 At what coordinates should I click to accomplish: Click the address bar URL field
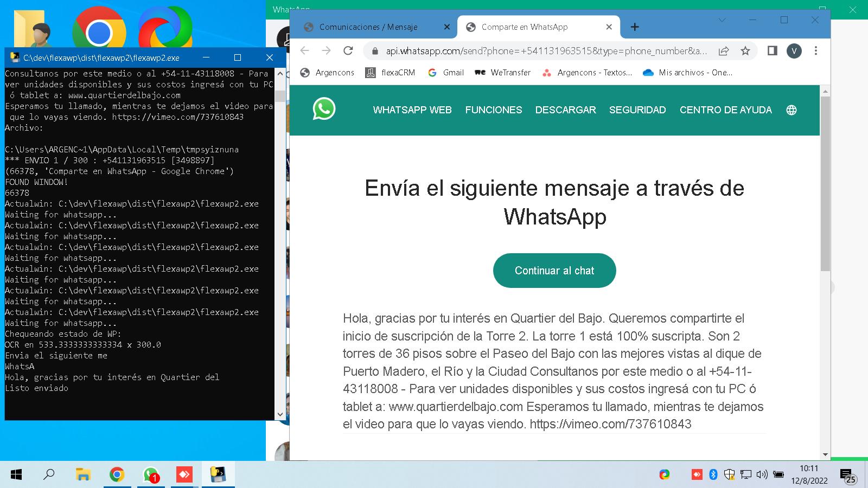547,51
